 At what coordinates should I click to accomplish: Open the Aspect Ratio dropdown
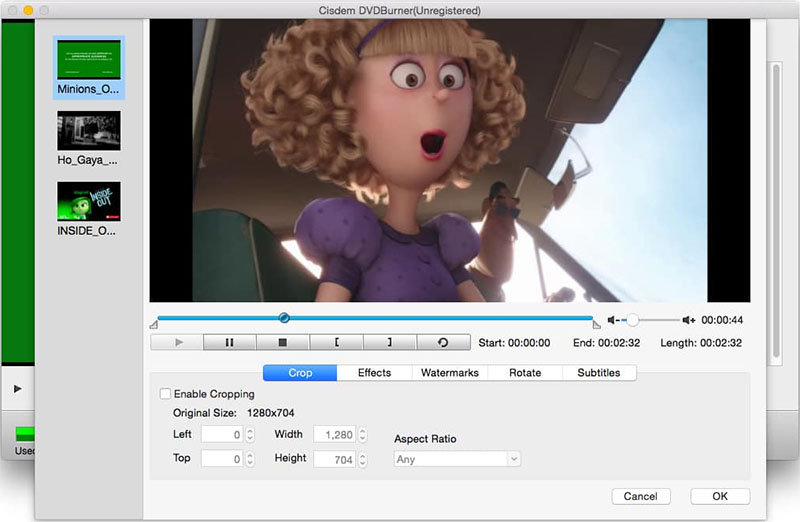(458, 459)
